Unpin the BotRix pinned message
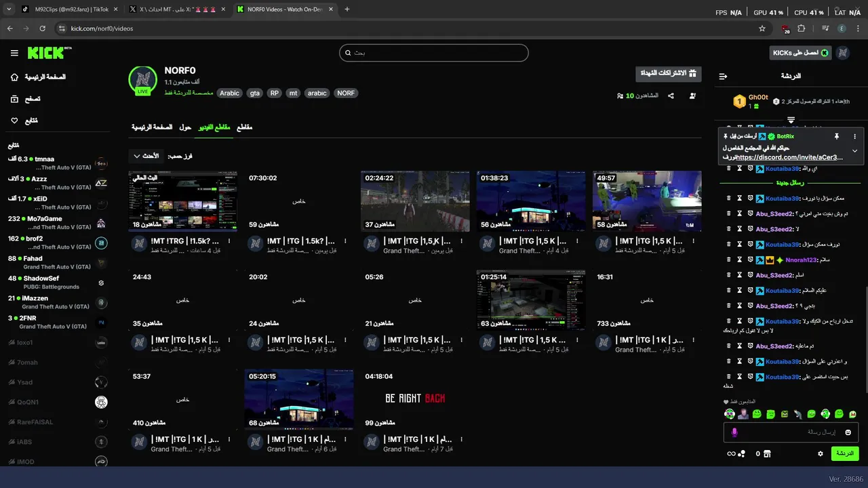The width and height of the screenshot is (868, 488). (838, 137)
